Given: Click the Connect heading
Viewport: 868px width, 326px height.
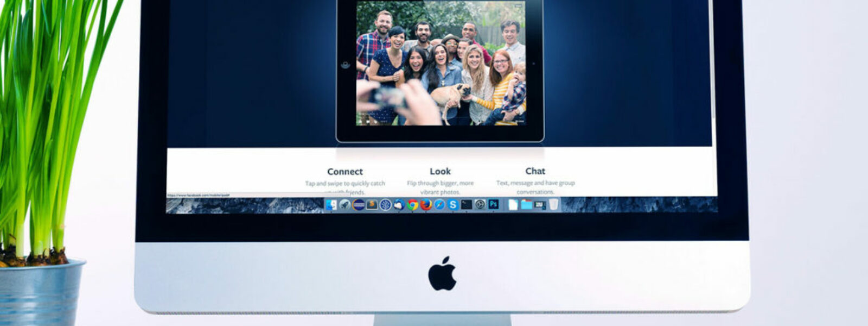Looking at the screenshot, I should click(x=345, y=172).
